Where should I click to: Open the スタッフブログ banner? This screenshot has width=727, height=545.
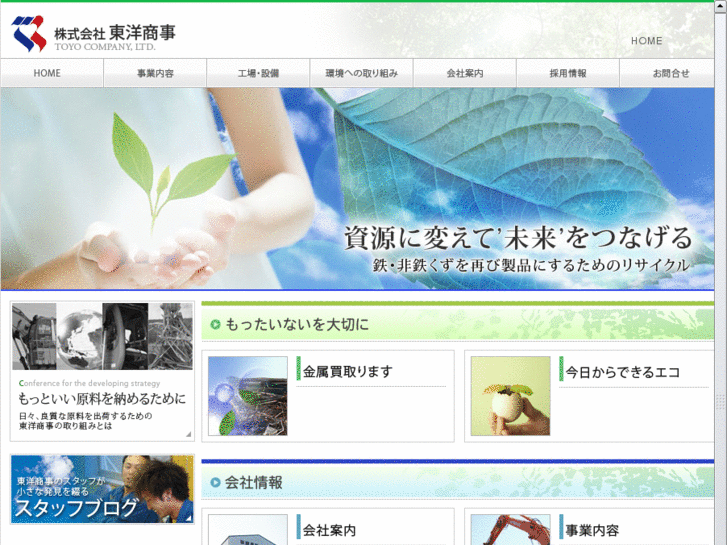click(102, 489)
